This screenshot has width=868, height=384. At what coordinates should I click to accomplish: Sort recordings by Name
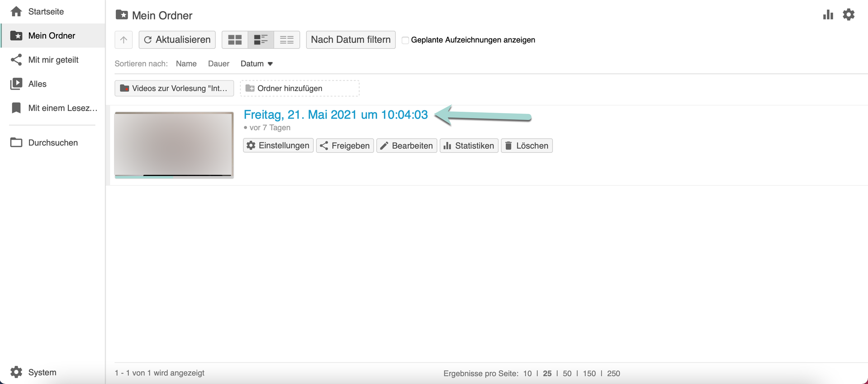(186, 64)
